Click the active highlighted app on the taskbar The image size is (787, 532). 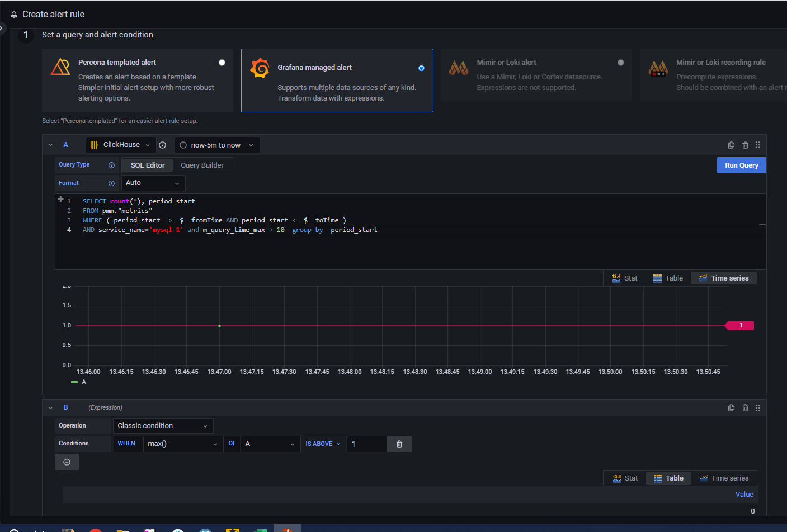click(288, 529)
